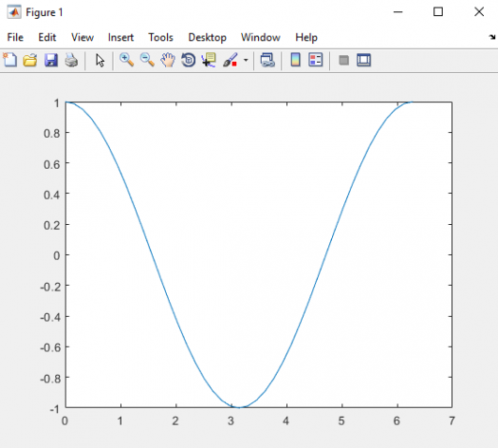Click the Link Plot icon
The width and height of the screenshot is (498, 448).
click(267, 60)
